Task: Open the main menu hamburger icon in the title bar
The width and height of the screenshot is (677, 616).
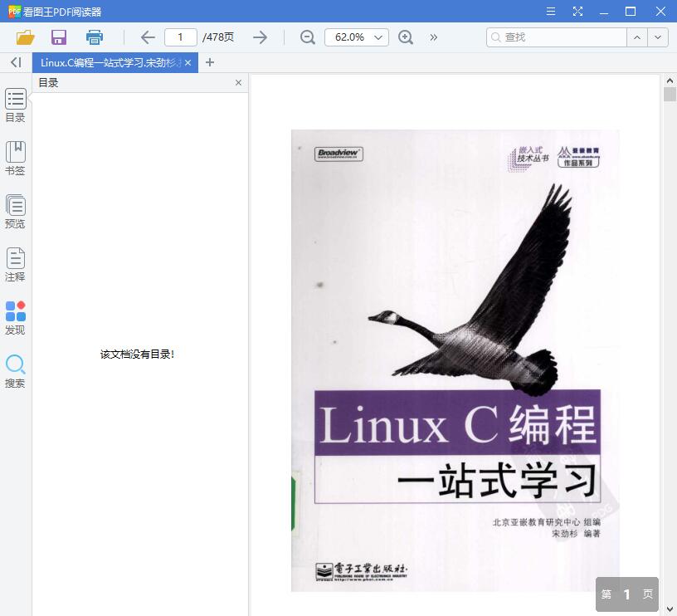Action: [551, 12]
